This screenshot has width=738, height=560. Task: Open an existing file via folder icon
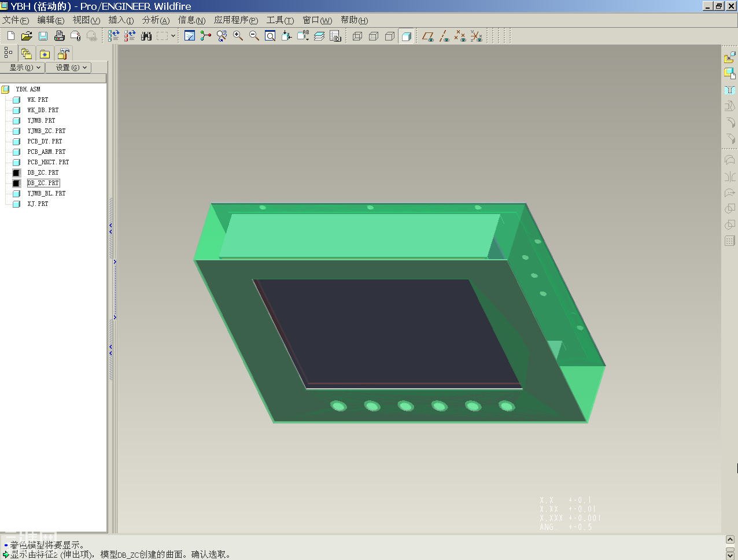tap(27, 36)
